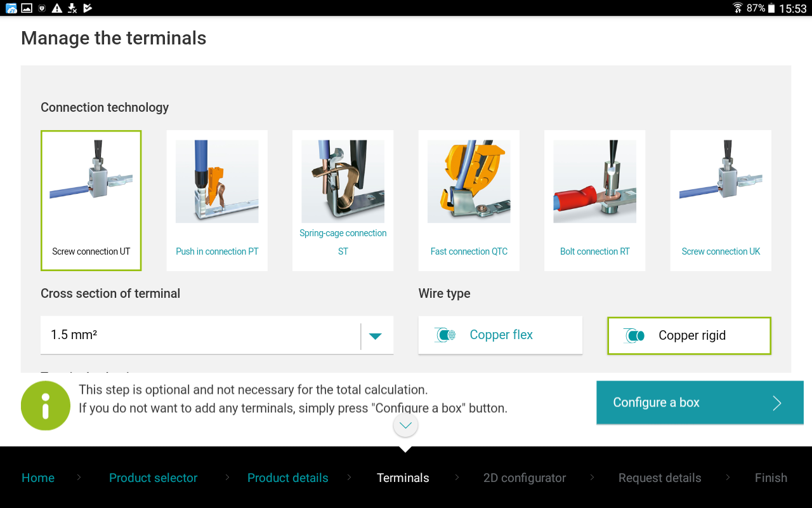Click the arrow on Configure a box

pos(777,403)
